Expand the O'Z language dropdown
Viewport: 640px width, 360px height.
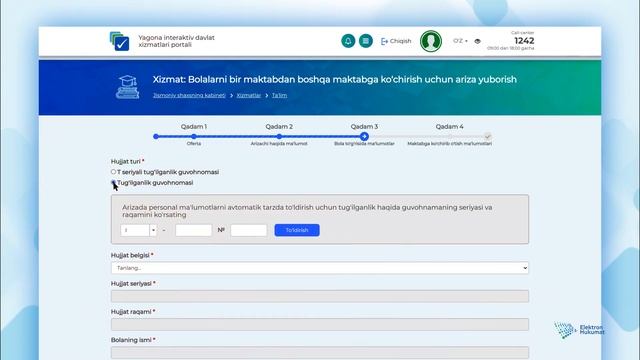460,41
